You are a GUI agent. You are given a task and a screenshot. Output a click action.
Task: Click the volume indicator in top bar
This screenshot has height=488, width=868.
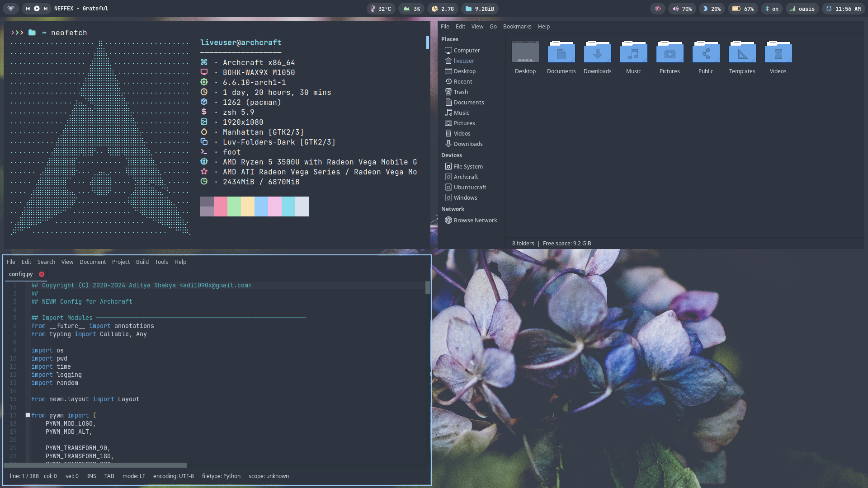682,9
